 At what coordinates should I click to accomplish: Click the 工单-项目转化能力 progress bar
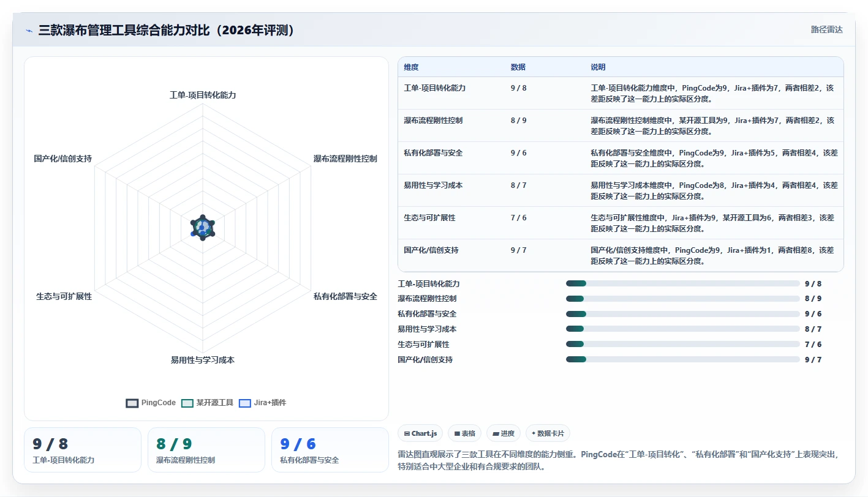pos(683,283)
